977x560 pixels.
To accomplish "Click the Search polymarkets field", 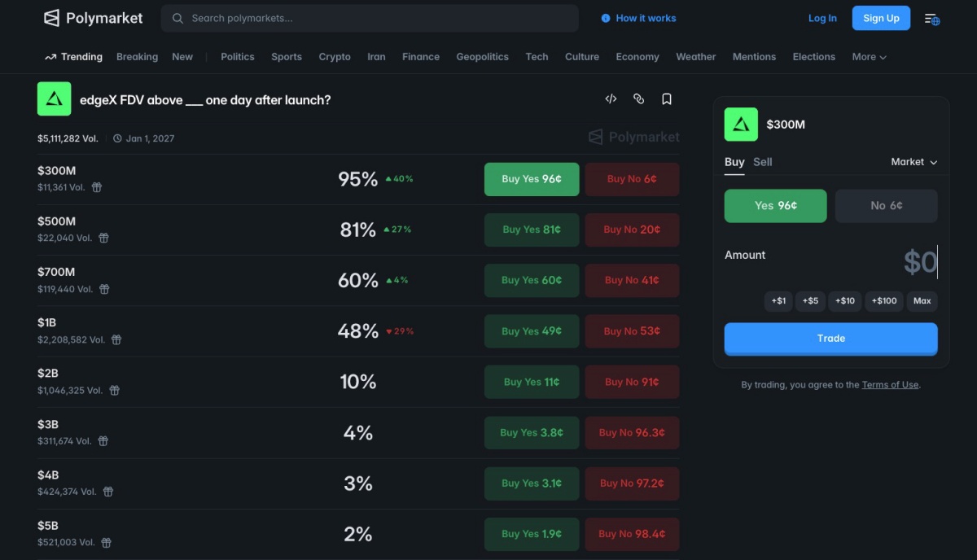I will click(370, 18).
